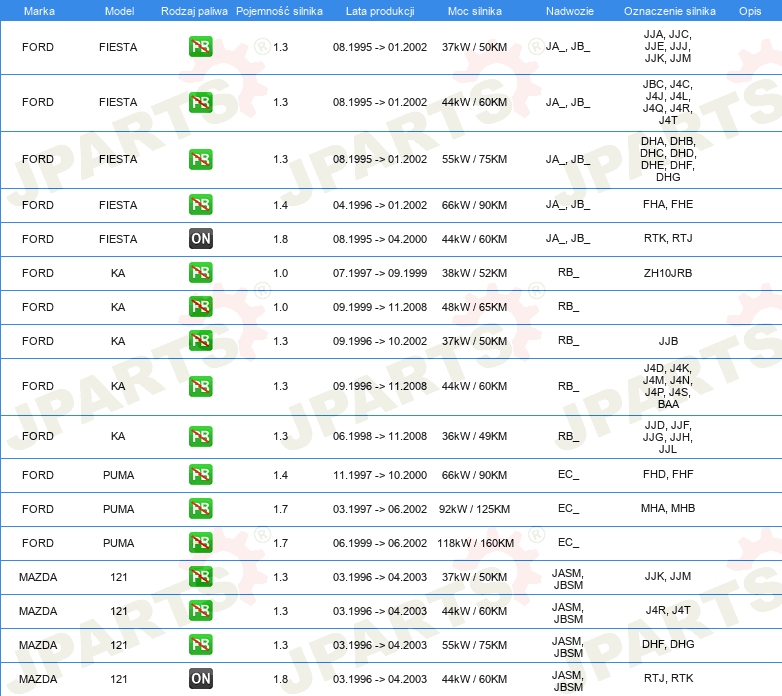Click petrol PB icon for KA 48kW / 65KM
Viewport: 782px width, 696px height.
pyautogui.click(x=201, y=307)
